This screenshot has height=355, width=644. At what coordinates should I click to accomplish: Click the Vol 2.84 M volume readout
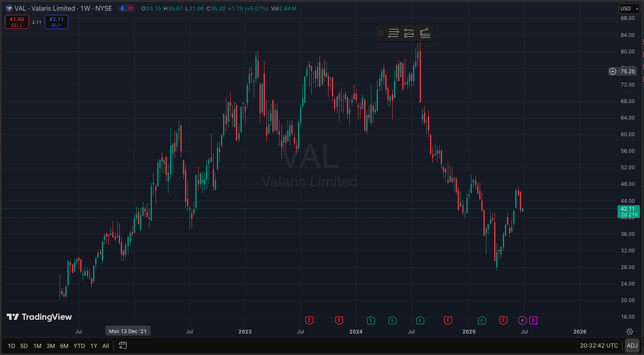tap(284, 8)
